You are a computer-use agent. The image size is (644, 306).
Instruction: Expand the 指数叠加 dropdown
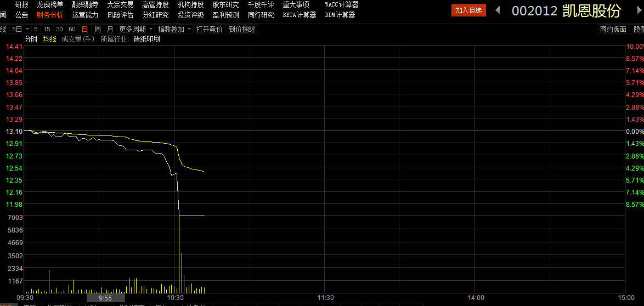click(x=189, y=29)
